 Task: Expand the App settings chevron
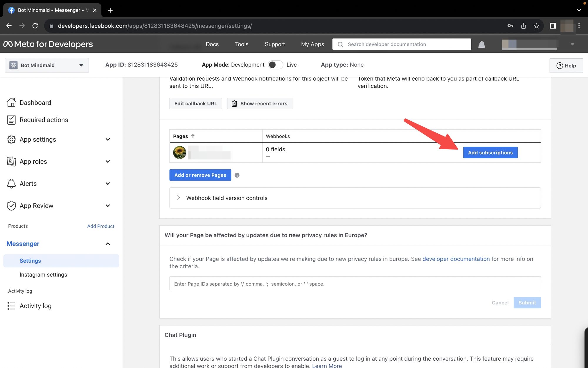108,140
